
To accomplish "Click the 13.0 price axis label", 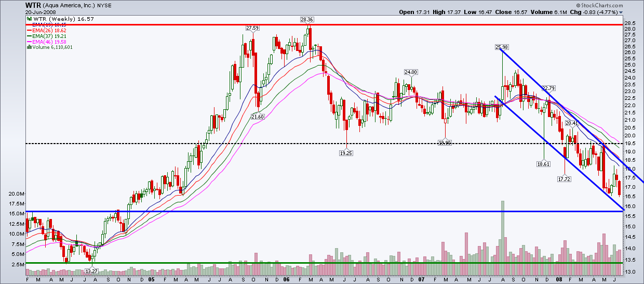I will pos(630,272).
